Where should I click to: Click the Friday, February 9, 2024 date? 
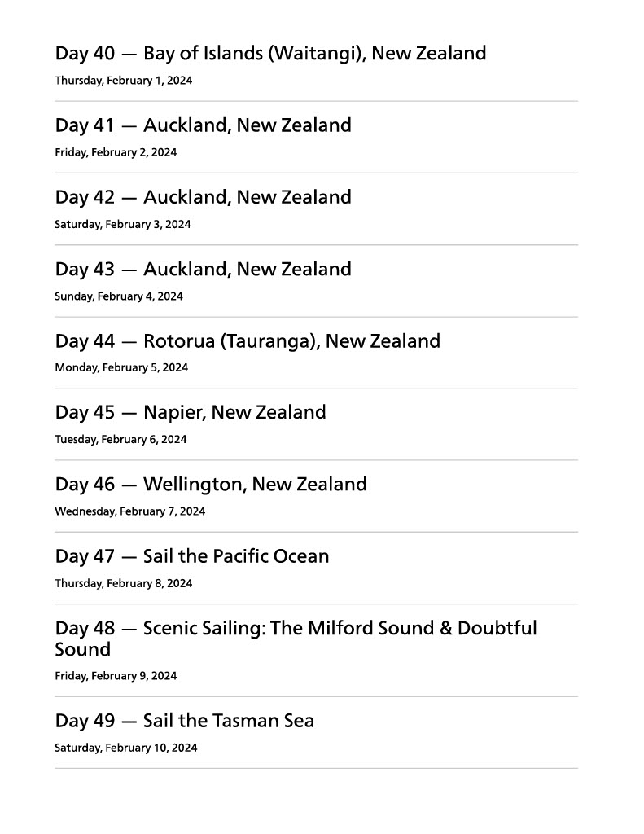pyautogui.click(x=116, y=676)
